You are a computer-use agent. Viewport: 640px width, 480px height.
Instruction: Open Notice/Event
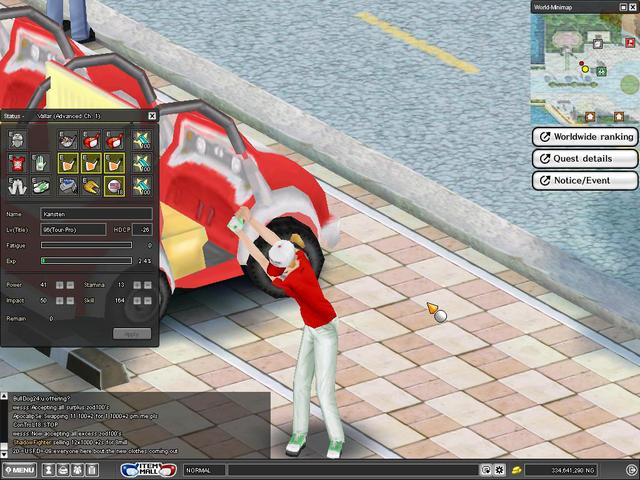point(585,181)
